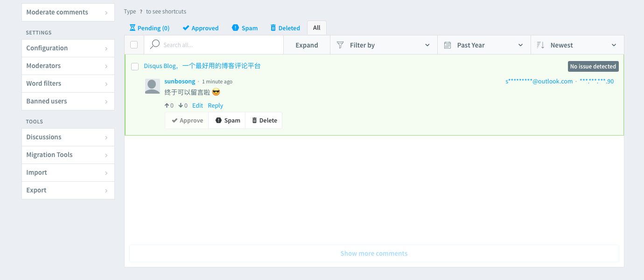Click into the Search all field

[219, 45]
